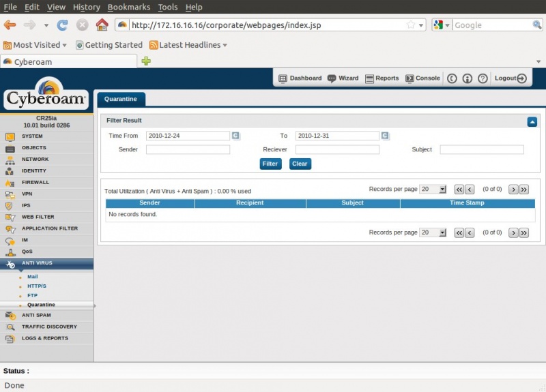Click the Wizard speech bubble icon
Screen dimensions: 546x392
[332, 78]
